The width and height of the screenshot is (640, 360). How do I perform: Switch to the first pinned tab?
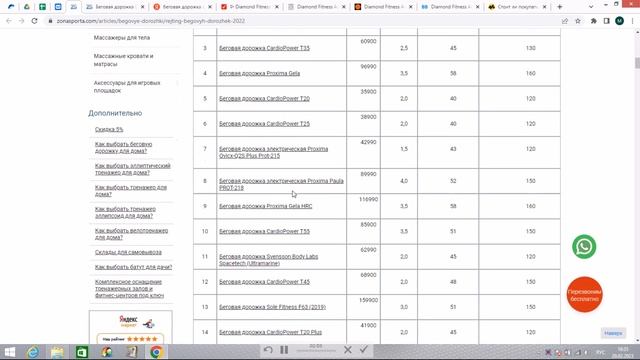[x=11, y=7]
